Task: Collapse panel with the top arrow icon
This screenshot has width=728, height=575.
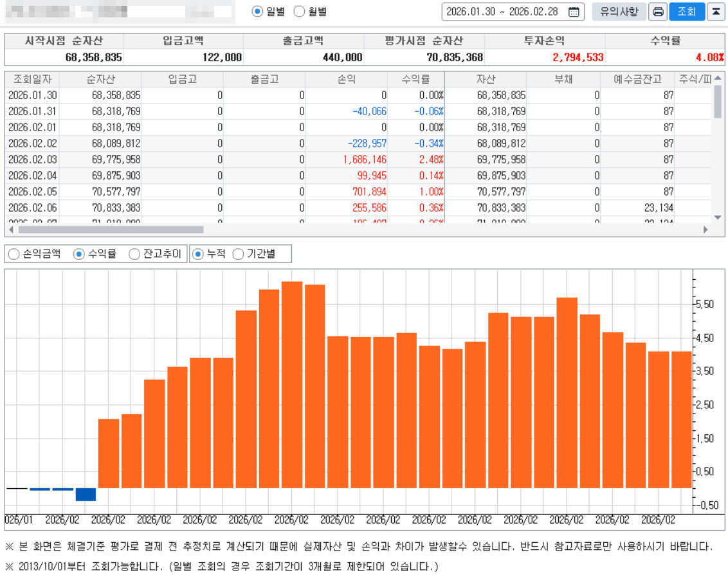Action: coord(715,12)
